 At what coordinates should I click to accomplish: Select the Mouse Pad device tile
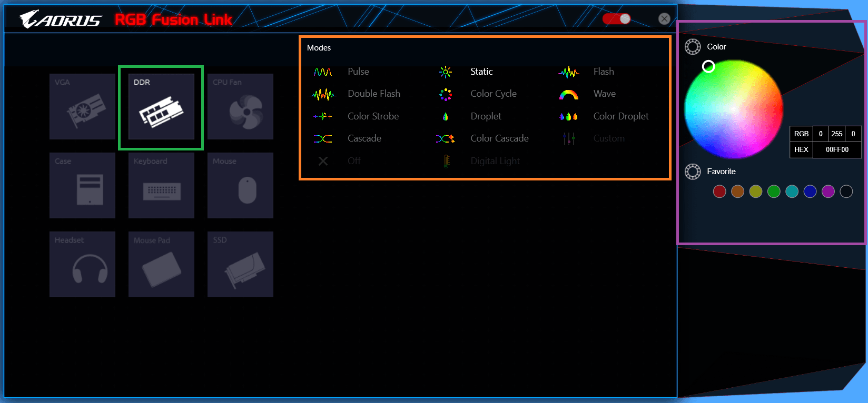tap(161, 264)
